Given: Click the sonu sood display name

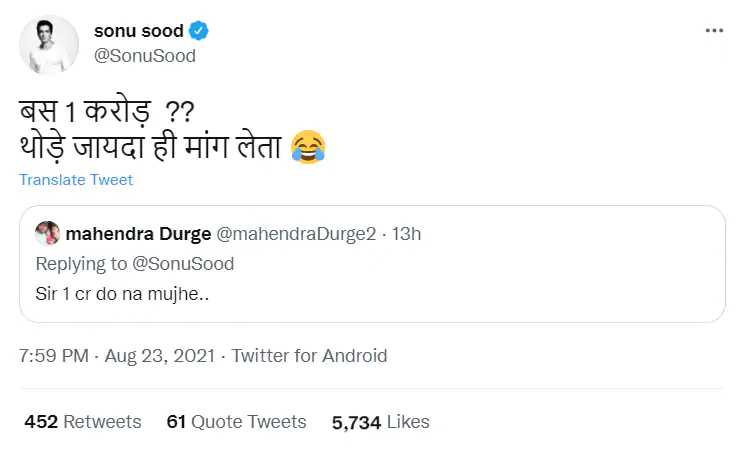Looking at the screenshot, I should point(139,31).
